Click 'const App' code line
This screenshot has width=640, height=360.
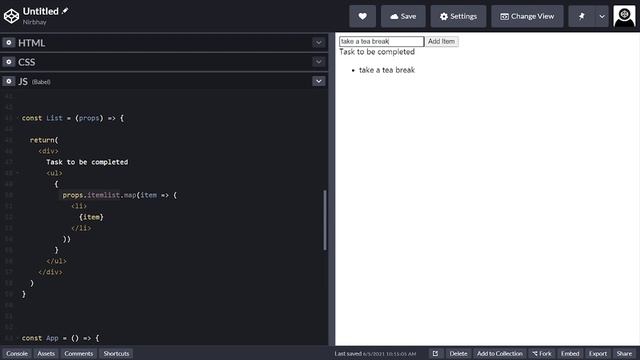click(60, 338)
